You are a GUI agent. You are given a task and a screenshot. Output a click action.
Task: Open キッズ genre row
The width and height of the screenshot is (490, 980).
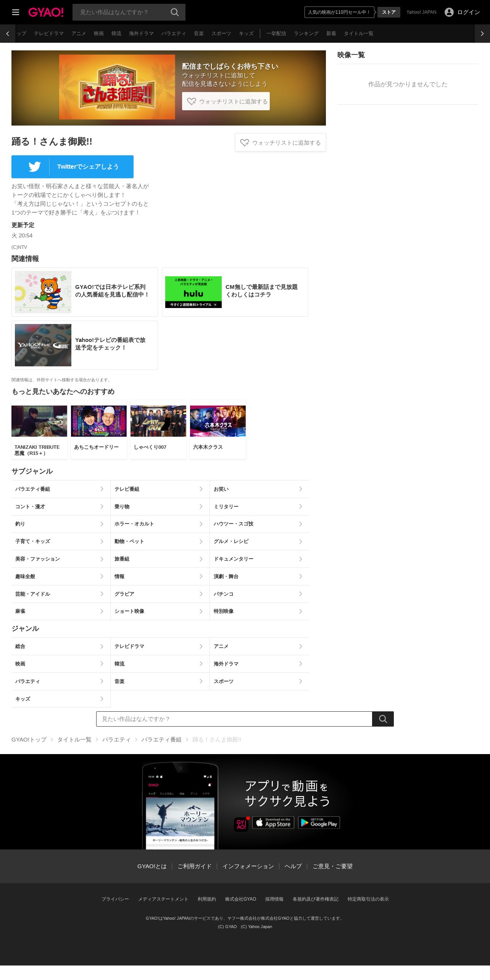tap(61, 699)
